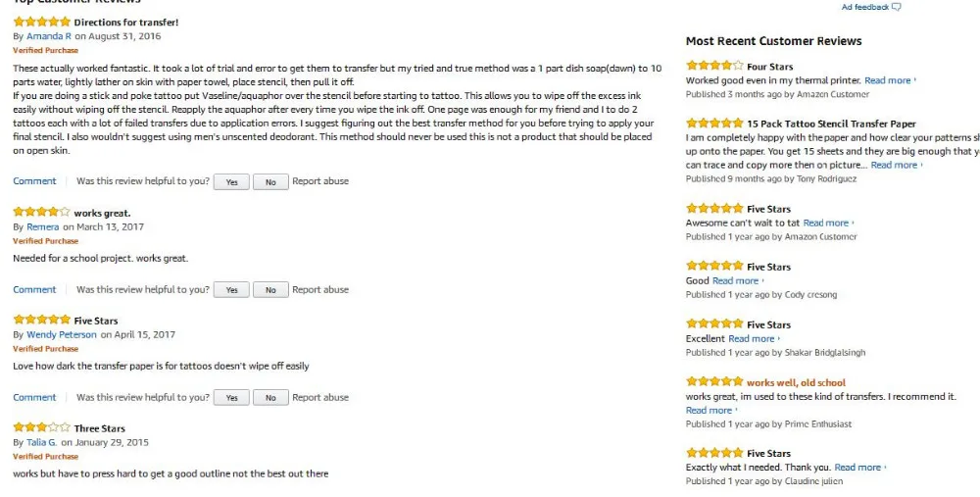Expand Read more on thermal printer review
980x497 pixels.
(x=890, y=80)
